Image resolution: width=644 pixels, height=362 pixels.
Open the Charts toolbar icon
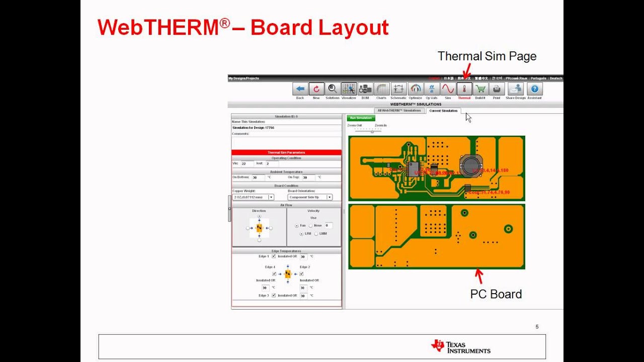tap(381, 89)
